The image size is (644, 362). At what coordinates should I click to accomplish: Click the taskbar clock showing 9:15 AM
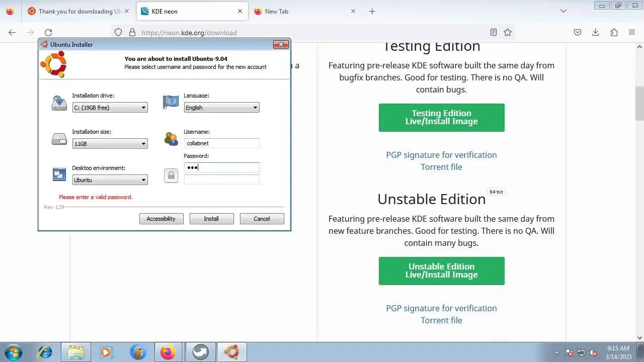tap(618, 352)
